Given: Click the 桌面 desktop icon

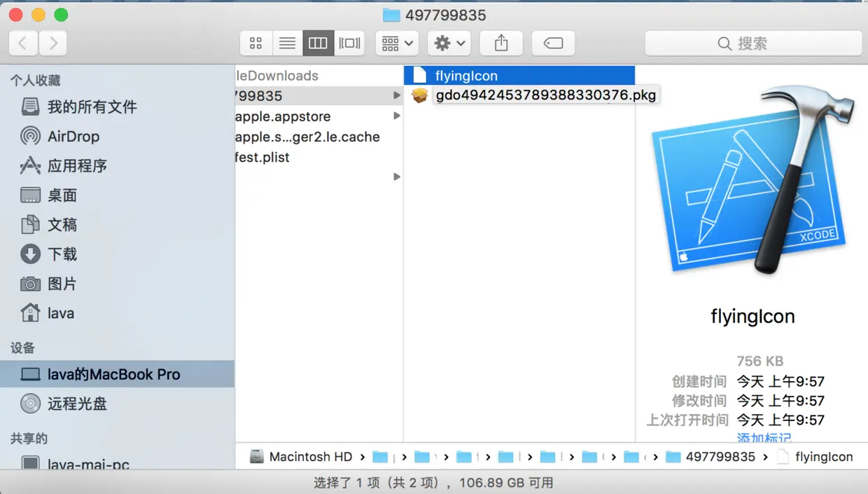Looking at the screenshot, I should (x=30, y=195).
